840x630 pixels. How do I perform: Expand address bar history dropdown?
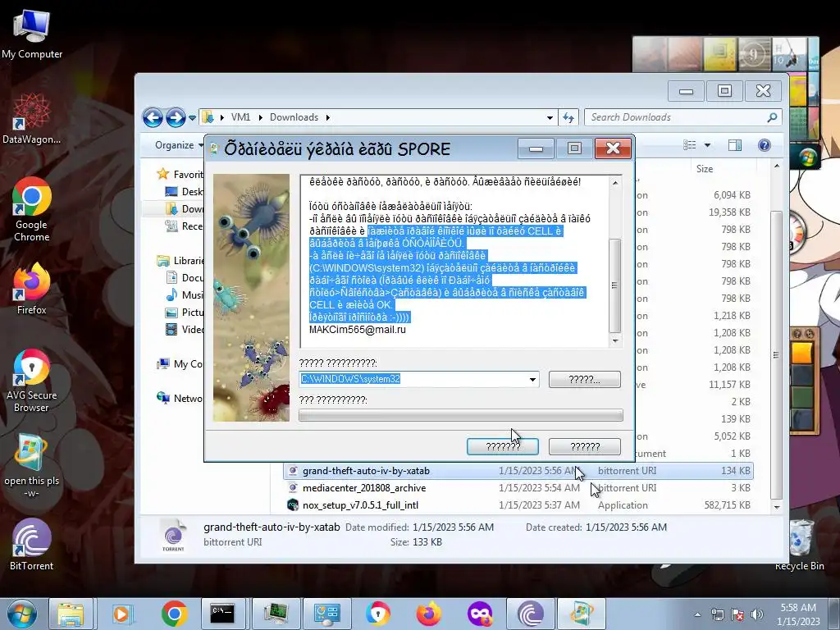(x=550, y=117)
